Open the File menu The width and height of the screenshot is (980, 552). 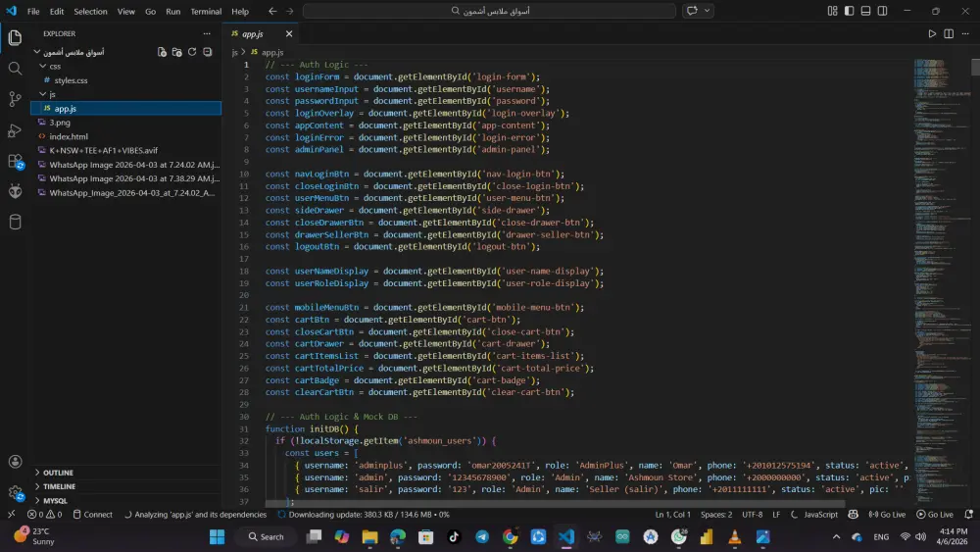click(x=33, y=11)
